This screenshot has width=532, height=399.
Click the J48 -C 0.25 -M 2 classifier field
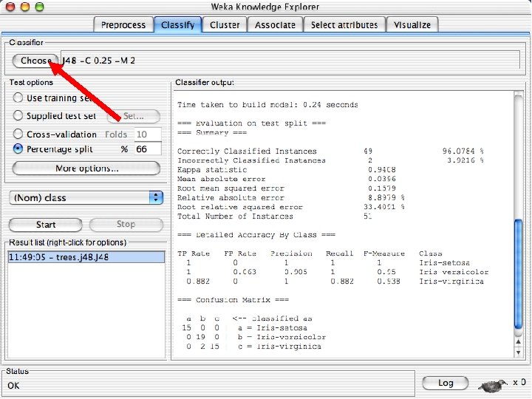pos(290,61)
